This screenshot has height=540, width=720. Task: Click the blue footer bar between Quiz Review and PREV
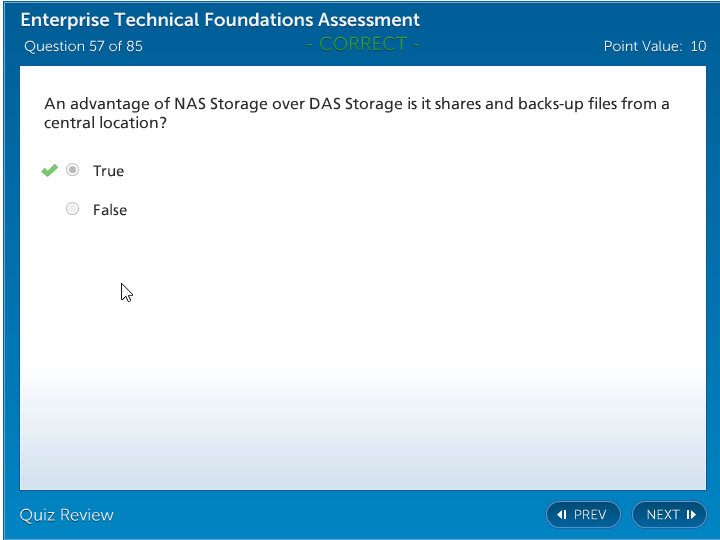pos(330,515)
